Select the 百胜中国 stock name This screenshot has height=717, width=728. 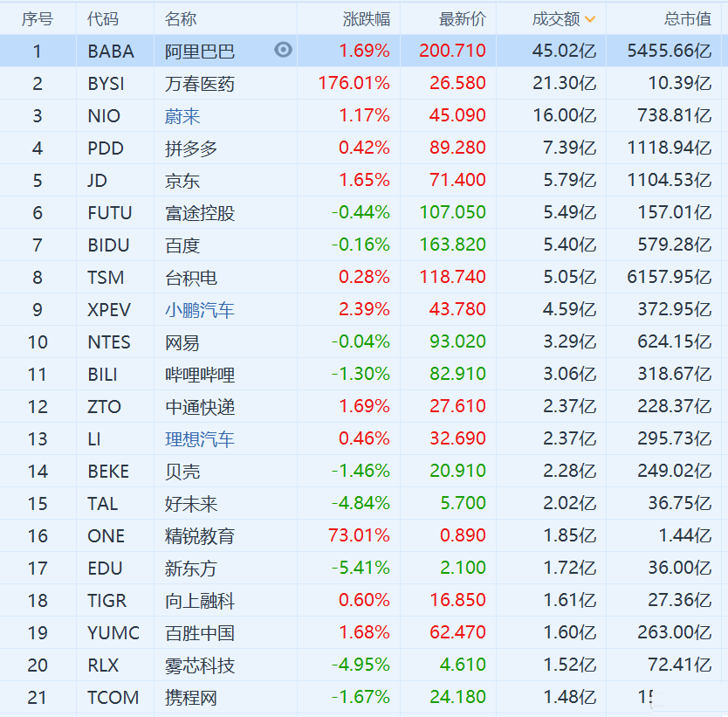coord(200,632)
